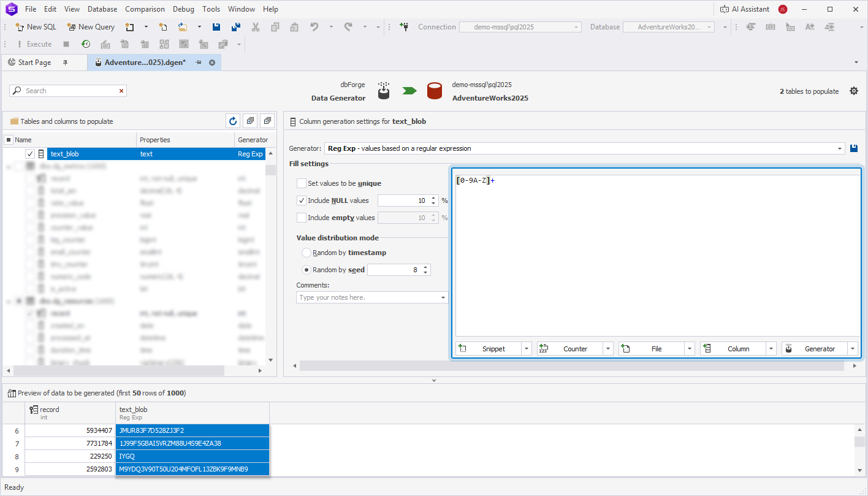The height and width of the screenshot is (496, 868).
Task: Click the Paste icon in toolbar
Action: coord(294,27)
